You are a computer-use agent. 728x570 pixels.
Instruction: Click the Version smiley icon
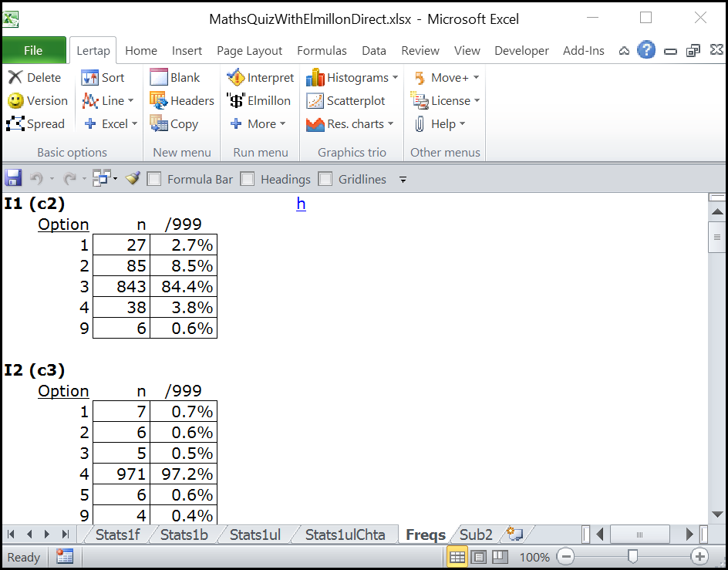[x=15, y=100]
